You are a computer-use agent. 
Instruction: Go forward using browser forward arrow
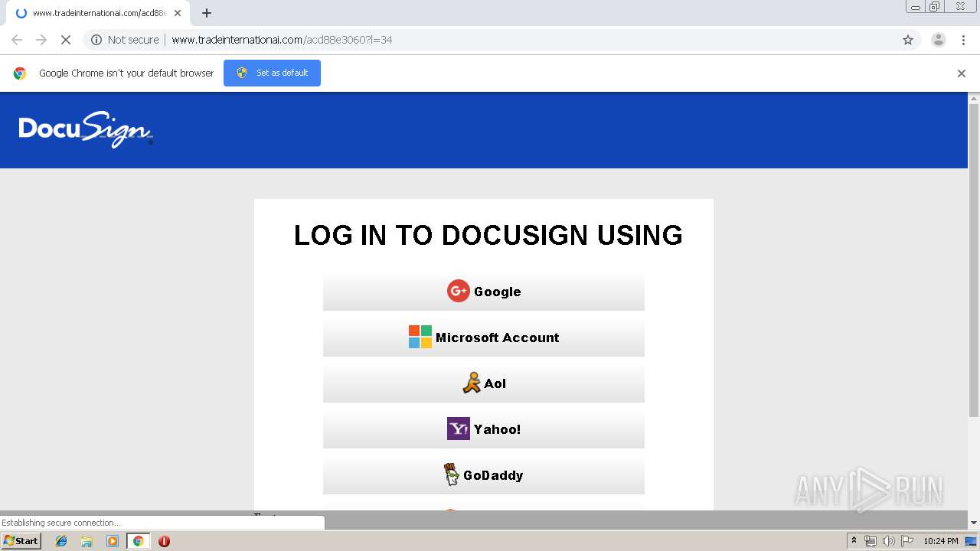pos(41,40)
